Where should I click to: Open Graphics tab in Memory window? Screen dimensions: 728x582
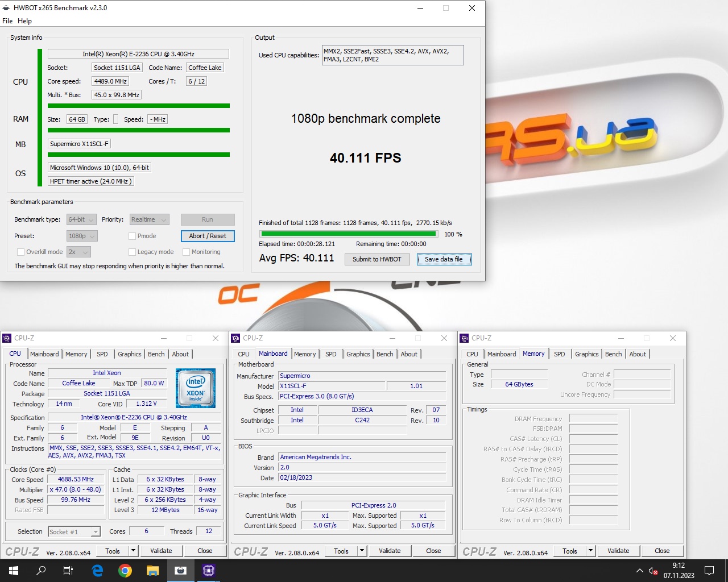(587, 354)
